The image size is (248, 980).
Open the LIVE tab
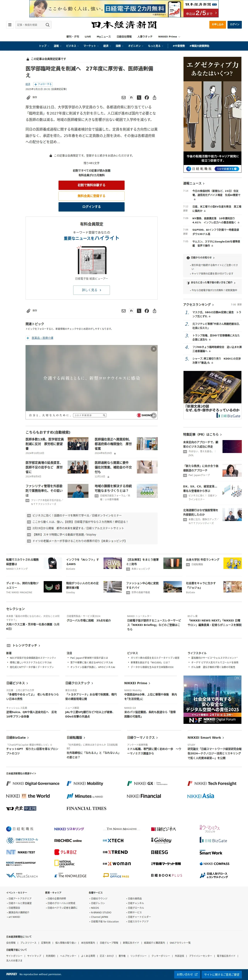tap(88, 37)
